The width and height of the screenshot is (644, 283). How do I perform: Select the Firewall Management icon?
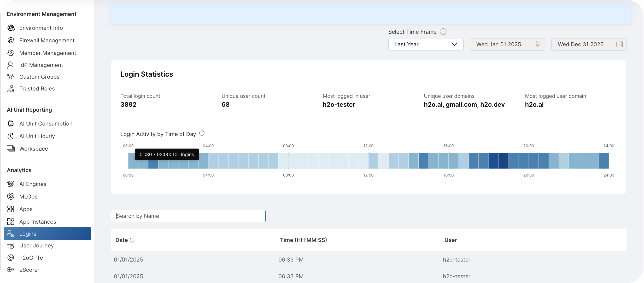click(10, 40)
